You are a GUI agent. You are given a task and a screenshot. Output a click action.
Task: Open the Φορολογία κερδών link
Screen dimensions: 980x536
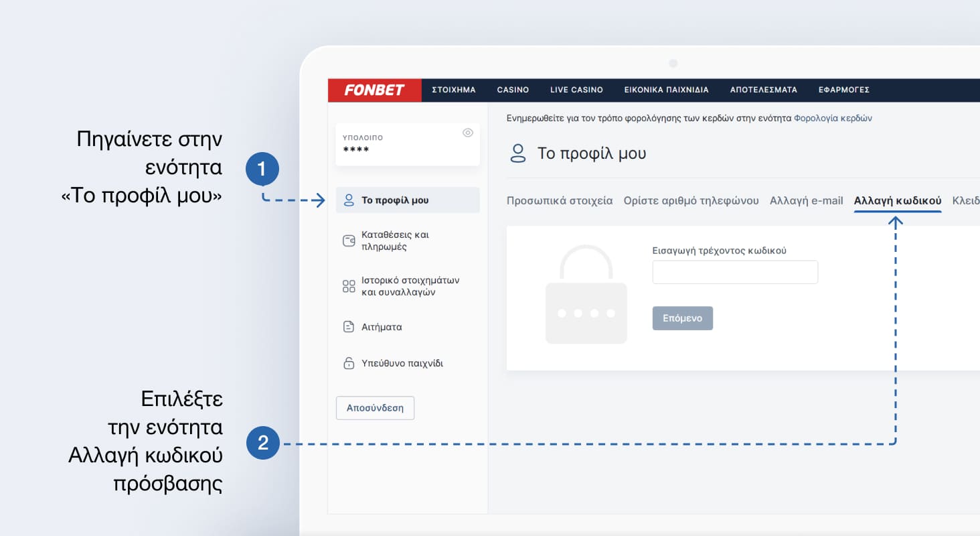pos(833,118)
